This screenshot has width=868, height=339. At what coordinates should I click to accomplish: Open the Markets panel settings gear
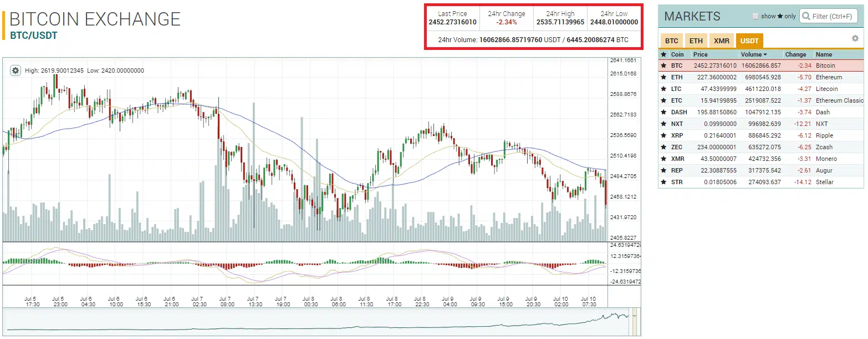coord(855,38)
